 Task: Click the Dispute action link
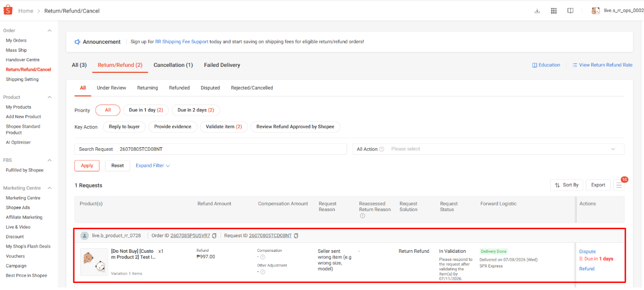[x=587, y=251]
